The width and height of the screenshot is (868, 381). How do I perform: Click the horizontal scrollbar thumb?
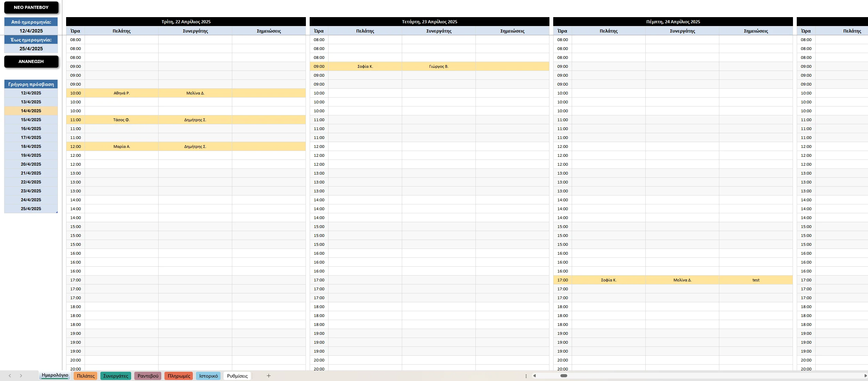564,376
